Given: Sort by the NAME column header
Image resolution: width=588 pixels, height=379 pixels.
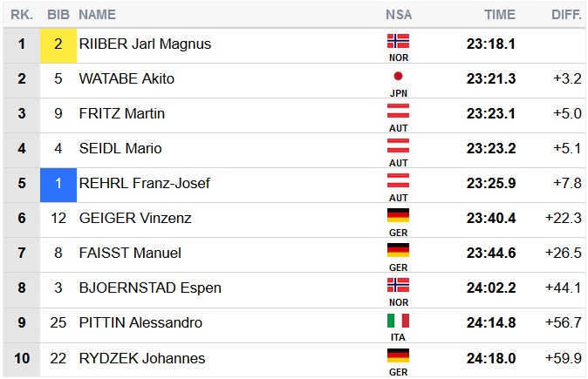Looking at the screenshot, I should click(97, 15).
